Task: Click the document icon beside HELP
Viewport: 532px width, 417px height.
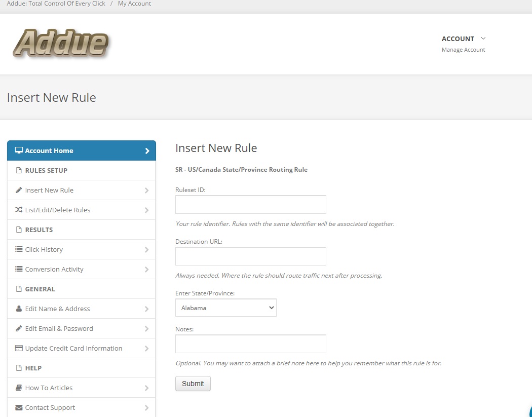Action: pos(19,368)
